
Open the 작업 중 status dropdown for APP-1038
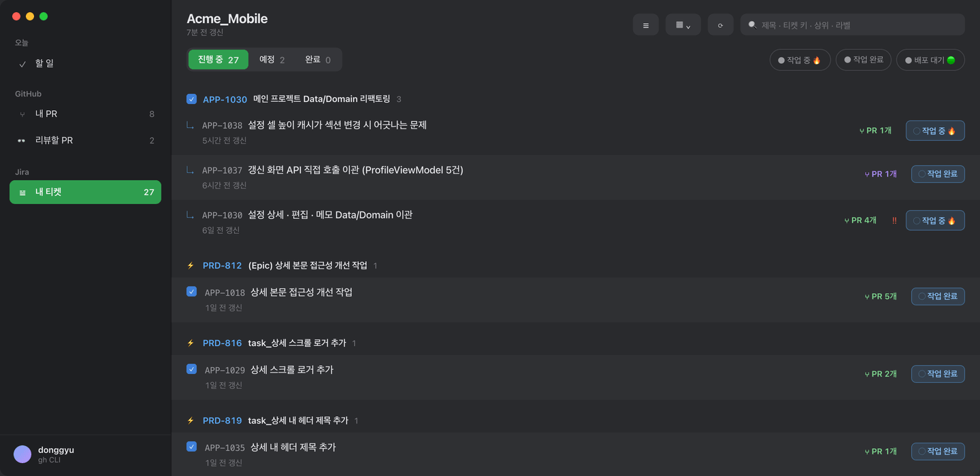935,131
